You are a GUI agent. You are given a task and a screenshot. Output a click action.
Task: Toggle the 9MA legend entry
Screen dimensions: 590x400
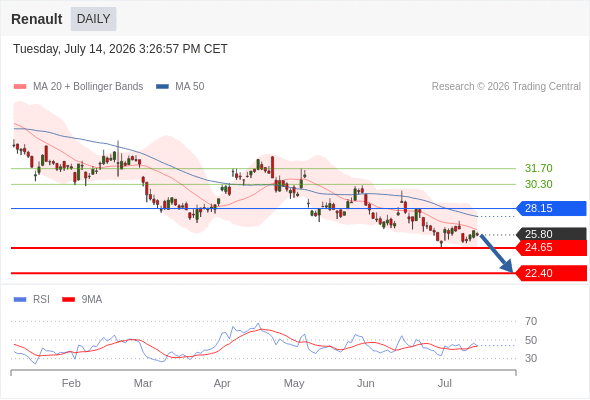82,300
